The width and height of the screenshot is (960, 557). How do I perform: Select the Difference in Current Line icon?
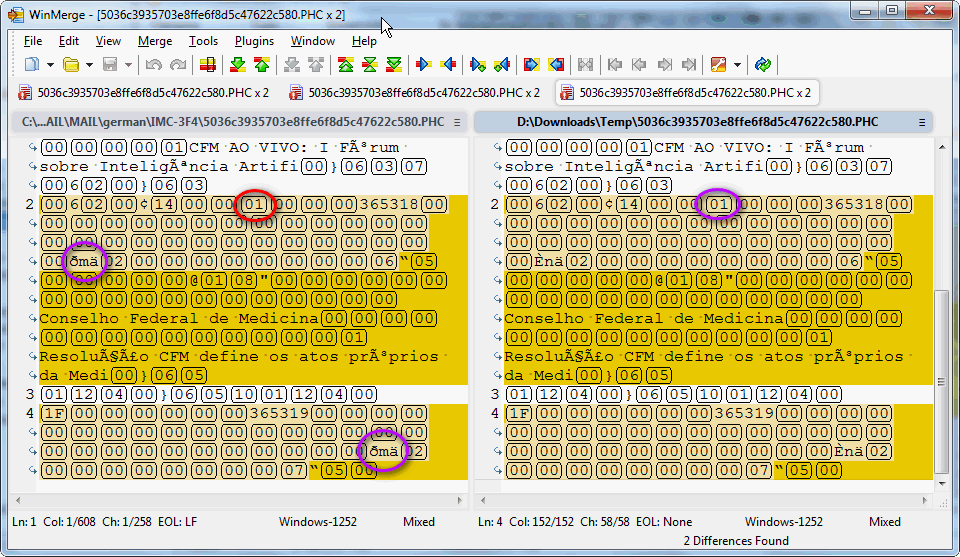click(208, 65)
